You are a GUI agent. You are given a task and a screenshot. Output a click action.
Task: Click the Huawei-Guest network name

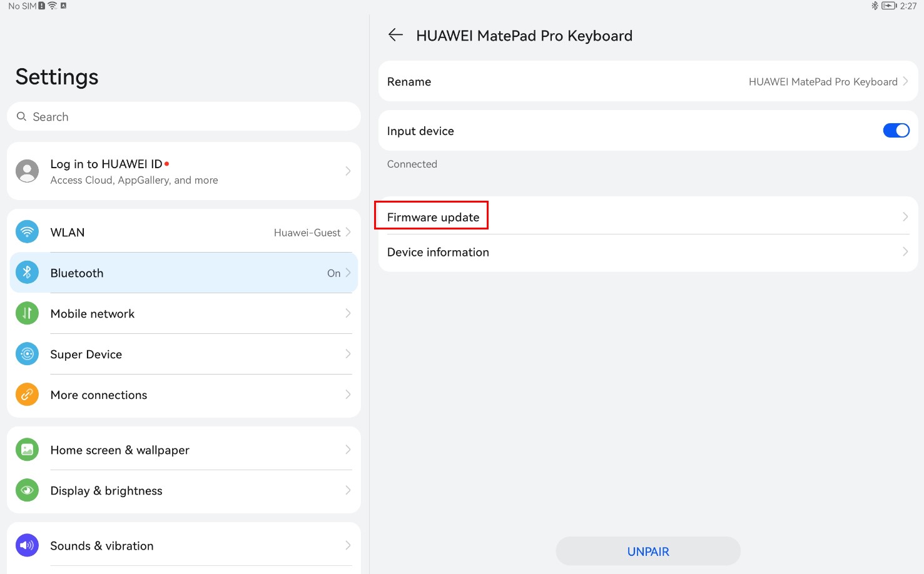(307, 233)
